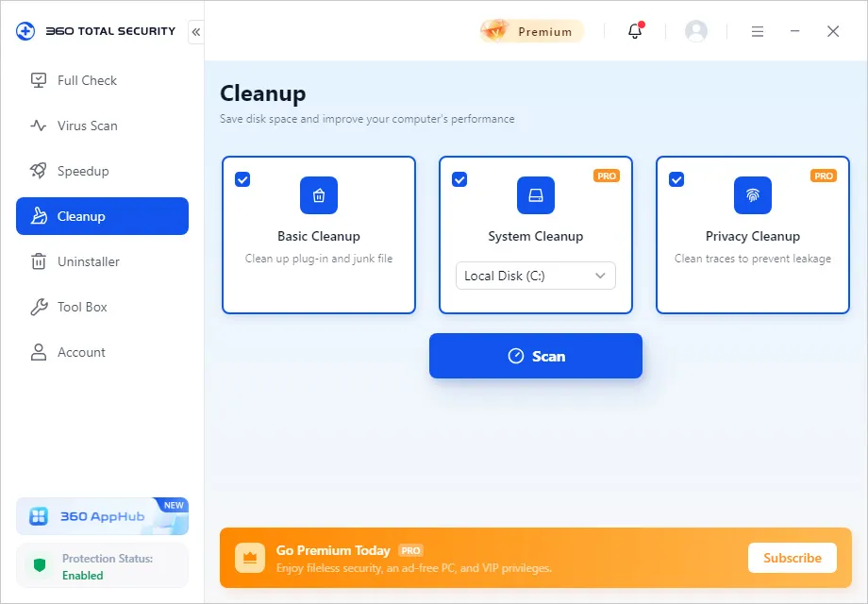
Task: Click 'Clean up plug-in and junk file' text
Action: (319, 259)
